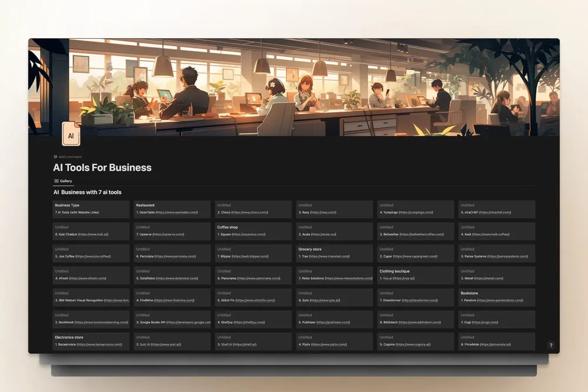Open the 3. Pensa Systems card
Image resolution: width=588 pixels, height=392 pixels.
(497, 253)
